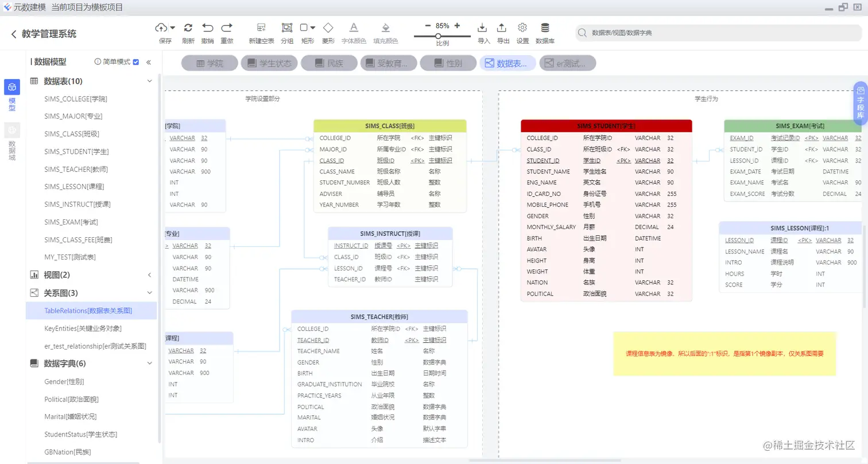Toggle the Simple Mode (简单模式) checkbox
Screen dimensions: 868x464
click(136, 62)
